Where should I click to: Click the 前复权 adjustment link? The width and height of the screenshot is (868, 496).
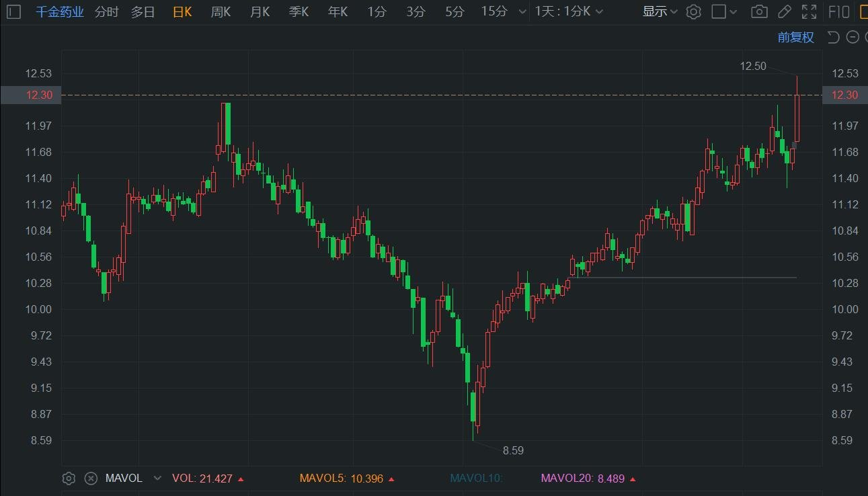(x=796, y=37)
